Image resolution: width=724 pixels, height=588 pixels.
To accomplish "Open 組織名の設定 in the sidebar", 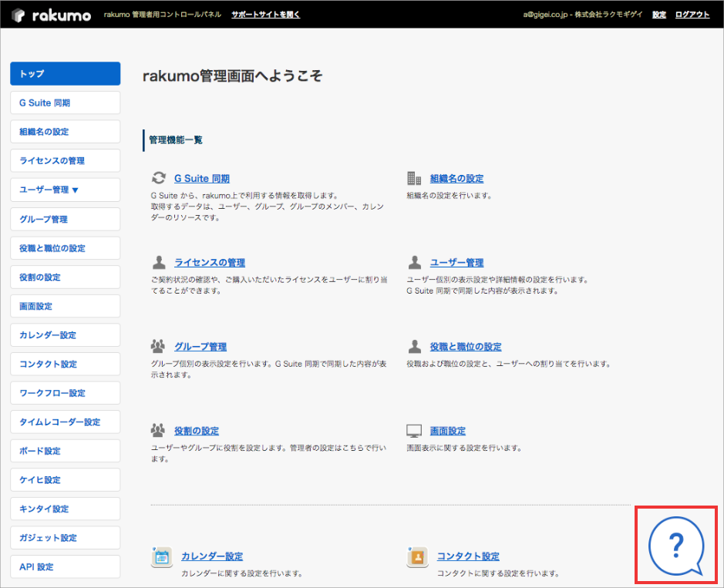I will click(65, 132).
